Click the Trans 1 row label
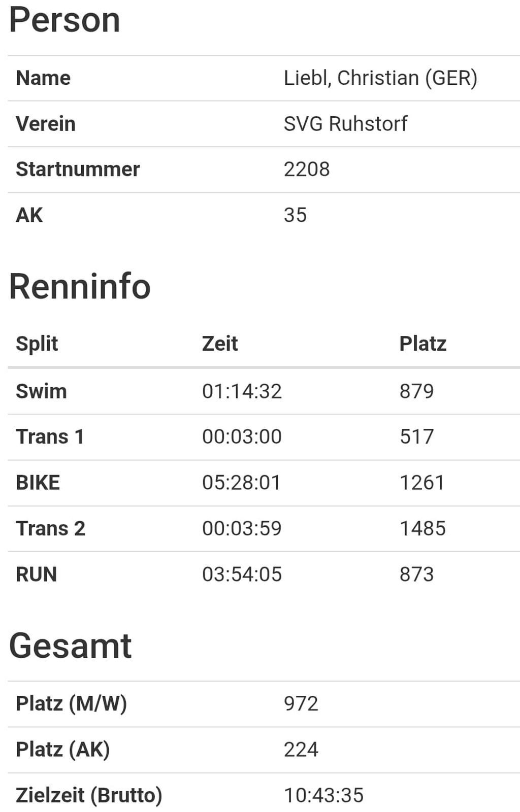Viewport: 520px width, 812px height. pyautogui.click(x=50, y=437)
